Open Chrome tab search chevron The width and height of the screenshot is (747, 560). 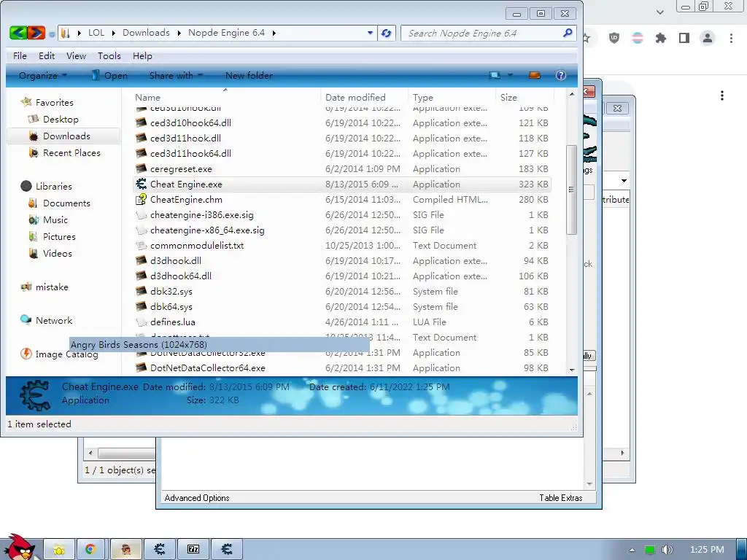click(x=659, y=12)
